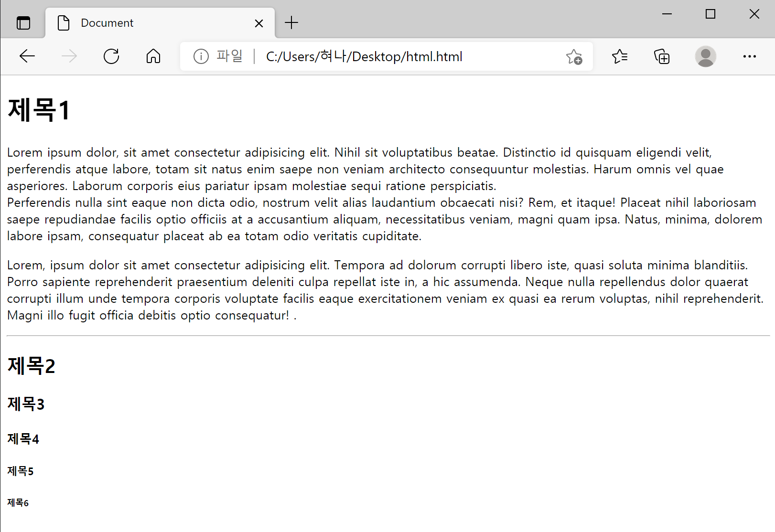The width and height of the screenshot is (775, 532).
Task: Maximize the browser window
Action: (710, 14)
